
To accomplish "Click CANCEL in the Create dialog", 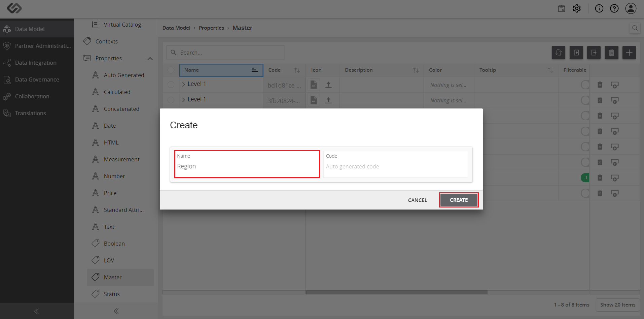I will tap(418, 200).
